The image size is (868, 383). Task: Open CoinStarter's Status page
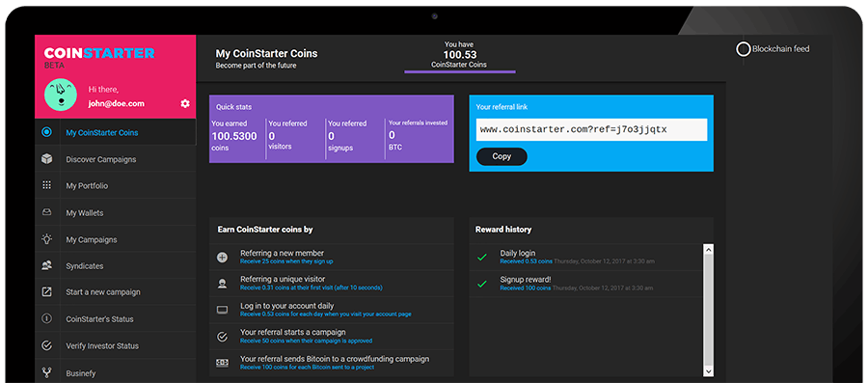pyautogui.click(x=115, y=318)
